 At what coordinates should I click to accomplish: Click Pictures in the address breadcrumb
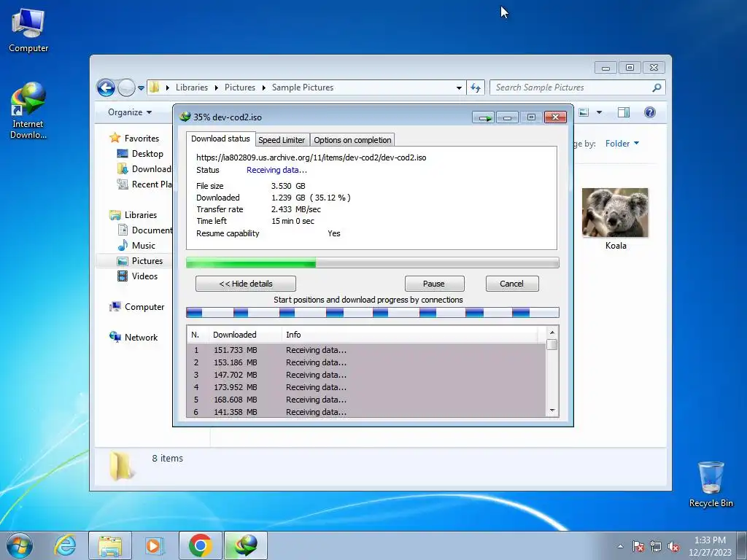239,87
